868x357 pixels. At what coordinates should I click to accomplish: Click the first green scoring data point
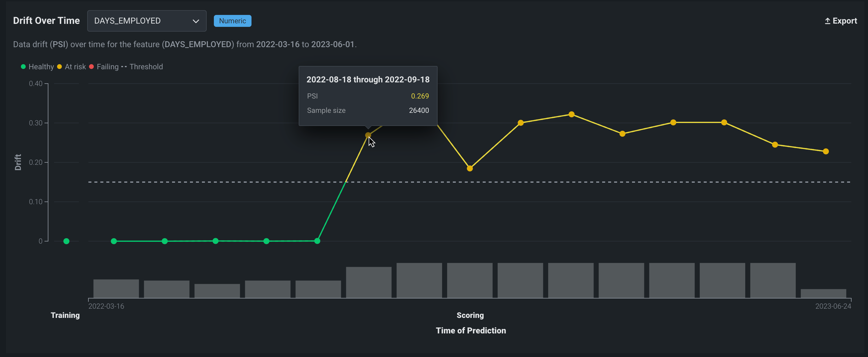(114, 241)
